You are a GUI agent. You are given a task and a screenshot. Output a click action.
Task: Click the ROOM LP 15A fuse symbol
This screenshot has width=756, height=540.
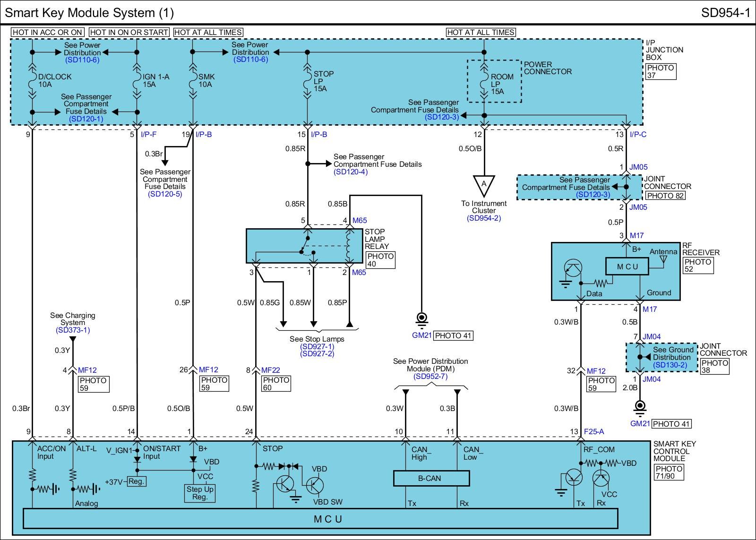(x=484, y=84)
